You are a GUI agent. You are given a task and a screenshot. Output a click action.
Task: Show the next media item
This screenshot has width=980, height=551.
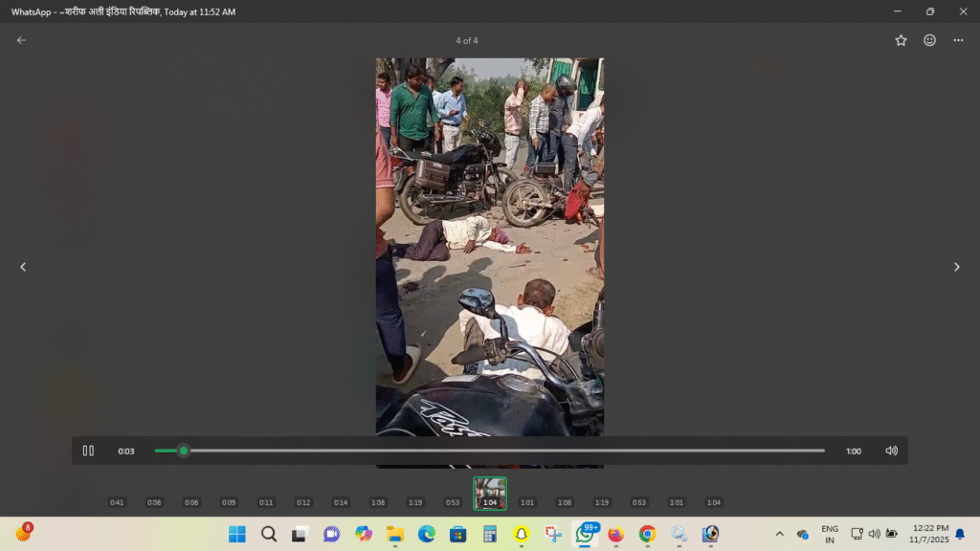(x=956, y=267)
